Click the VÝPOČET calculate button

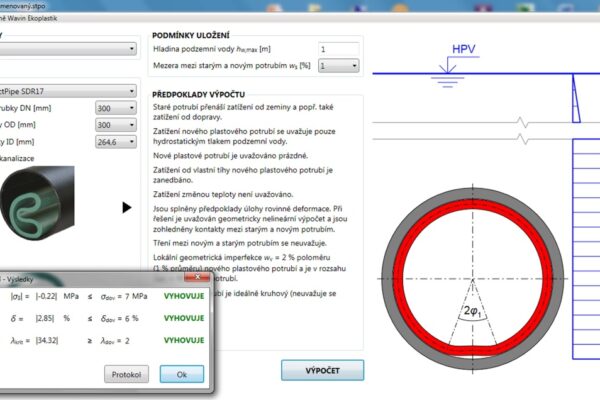pyautogui.click(x=323, y=370)
